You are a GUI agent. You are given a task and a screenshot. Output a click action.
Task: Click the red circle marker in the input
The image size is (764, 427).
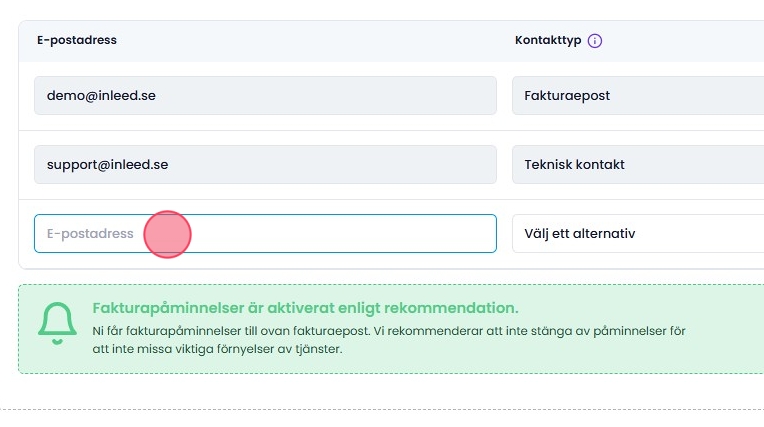tap(167, 234)
